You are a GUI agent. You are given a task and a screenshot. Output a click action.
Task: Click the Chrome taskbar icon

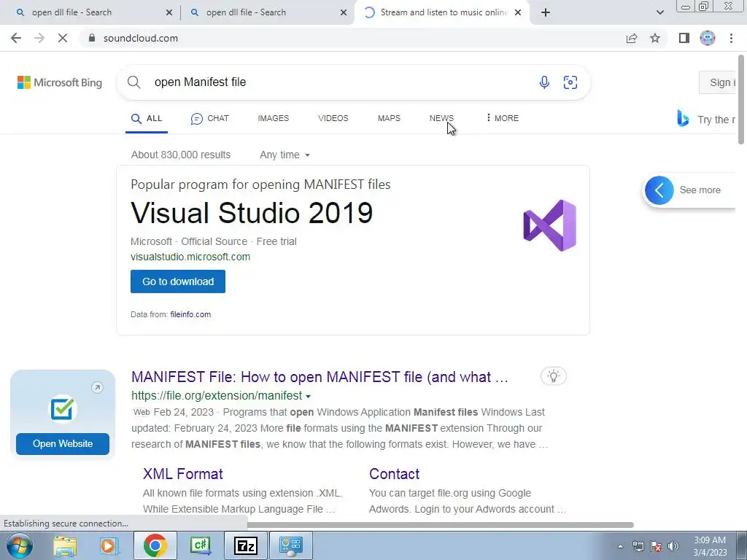coord(155,545)
